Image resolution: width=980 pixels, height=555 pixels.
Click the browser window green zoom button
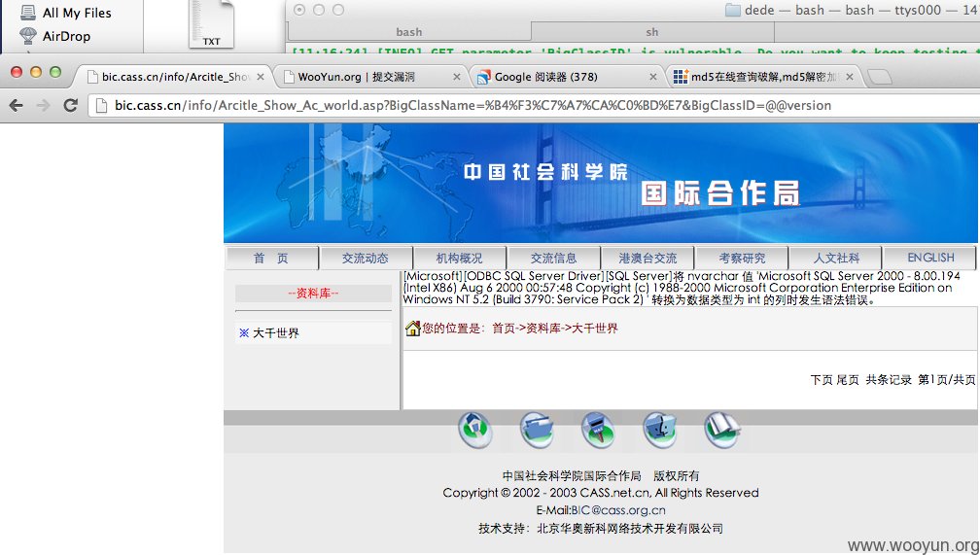click(x=55, y=72)
